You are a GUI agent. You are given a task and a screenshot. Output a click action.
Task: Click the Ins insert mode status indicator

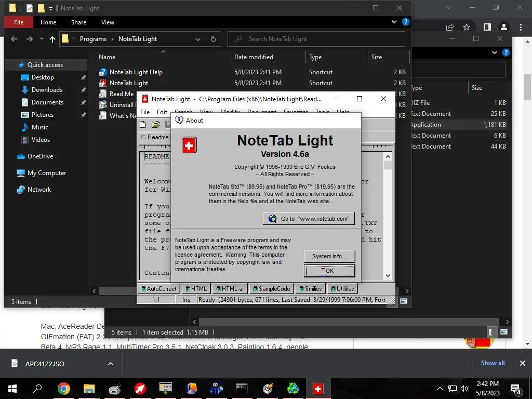pos(186,300)
